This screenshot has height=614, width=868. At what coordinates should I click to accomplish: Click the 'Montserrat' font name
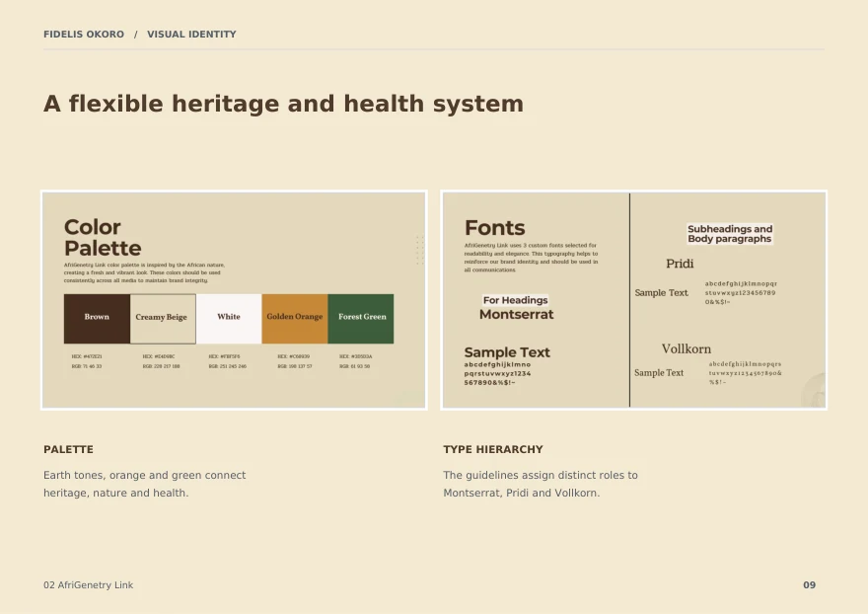tap(517, 315)
